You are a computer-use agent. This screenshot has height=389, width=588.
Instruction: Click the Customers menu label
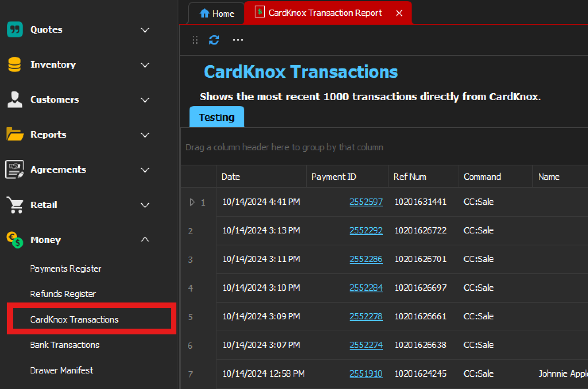tap(55, 99)
